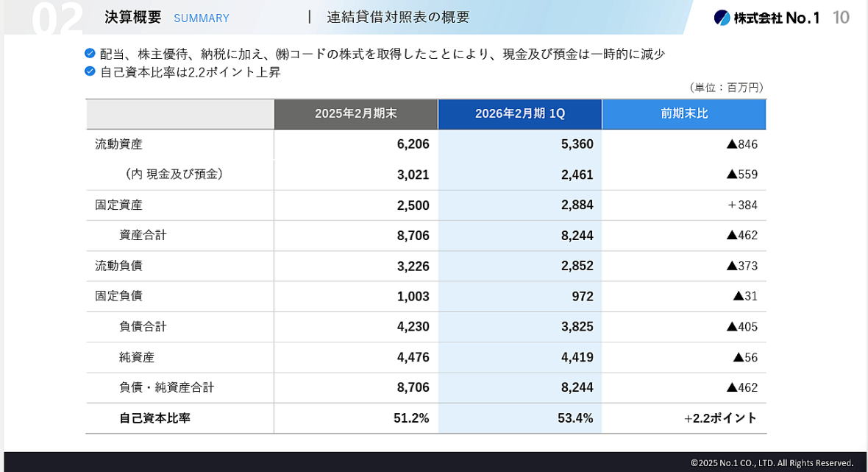Click the ▲31 change for 固定負債
Screen dimensions: 868x472
pos(745,297)
